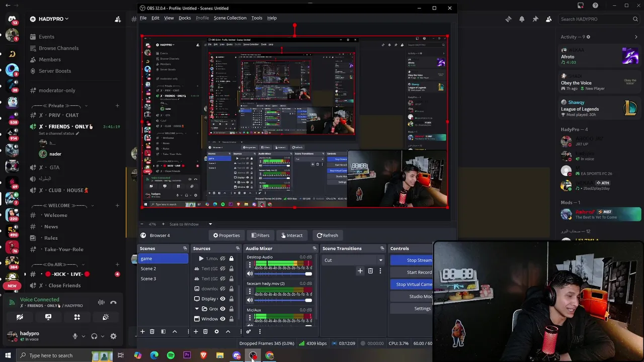The width and height of the screenshot is (644, 362).
Task: Hide the Group source
Action: coord(222,309)
